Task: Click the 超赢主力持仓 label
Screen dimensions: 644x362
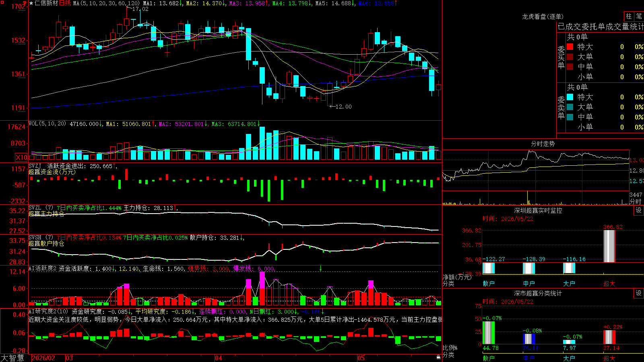Action: [46, 214]
